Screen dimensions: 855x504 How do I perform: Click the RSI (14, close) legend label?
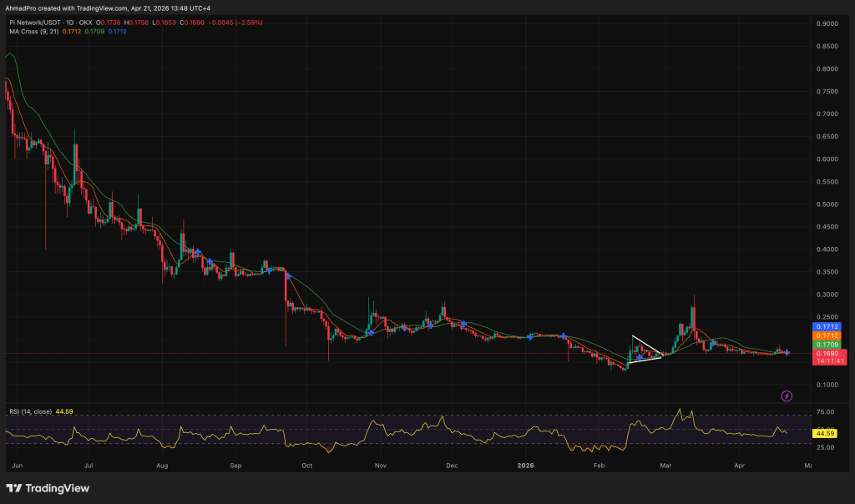tap(30, 410)
